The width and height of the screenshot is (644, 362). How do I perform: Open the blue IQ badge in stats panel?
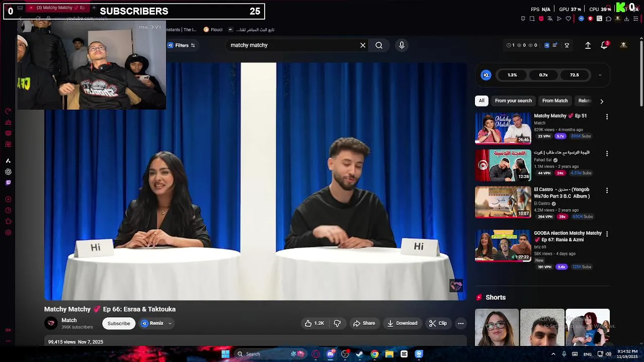point(486,75)
